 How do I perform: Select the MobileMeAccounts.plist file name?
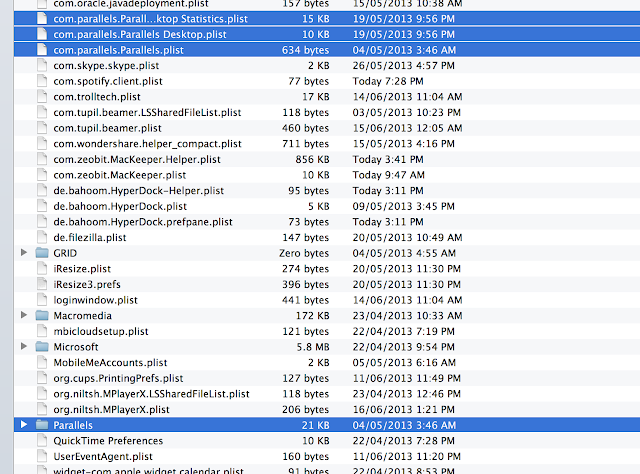pyautogui.click(x=110, y=363)
